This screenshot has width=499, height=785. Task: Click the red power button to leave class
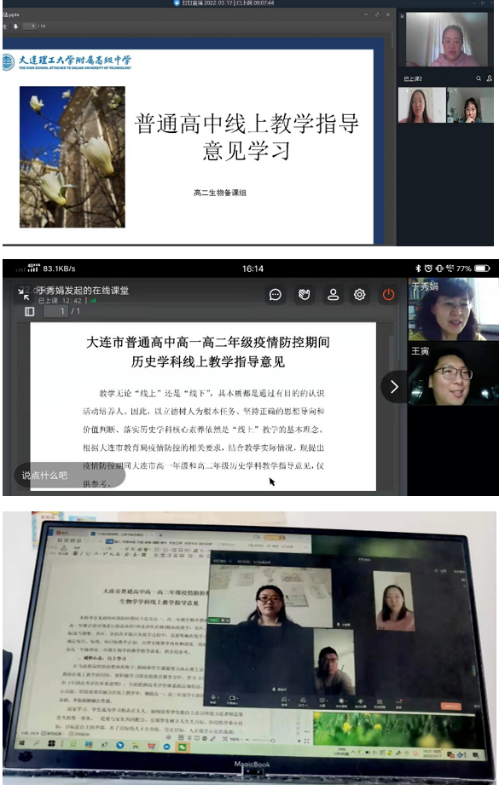[388, 295]
